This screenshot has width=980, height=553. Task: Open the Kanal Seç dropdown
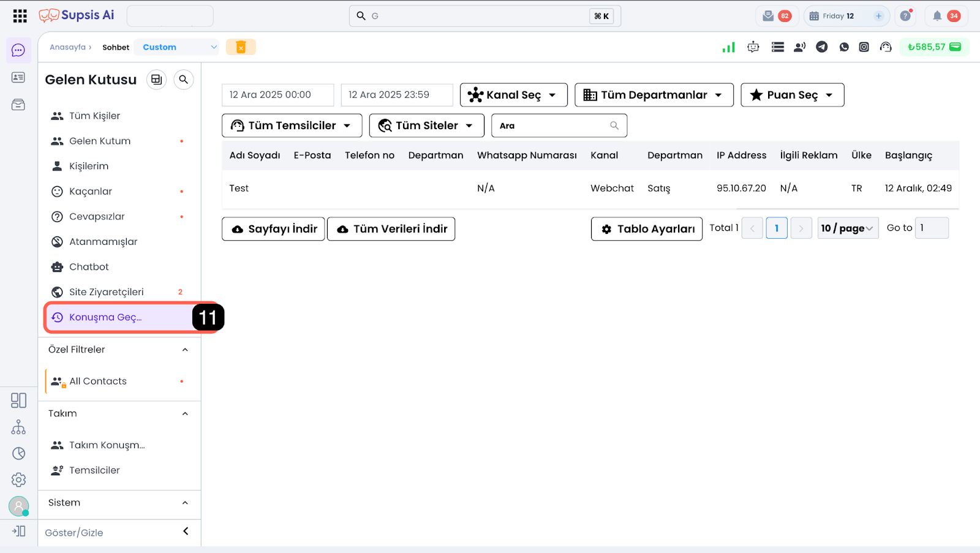513,95
